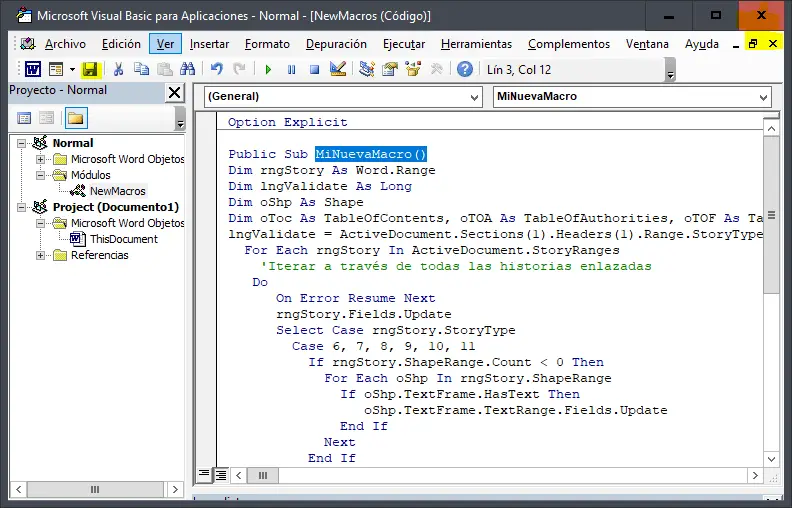This screenshot has height=508, width=792.
Task: Expand the Referencias folder
Action: 40,256
